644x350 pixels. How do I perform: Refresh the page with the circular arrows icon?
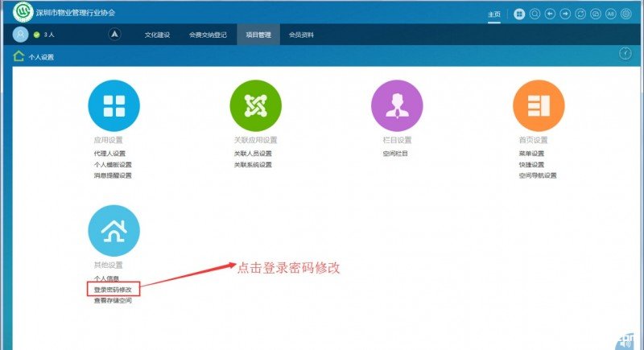coord(580,14)
